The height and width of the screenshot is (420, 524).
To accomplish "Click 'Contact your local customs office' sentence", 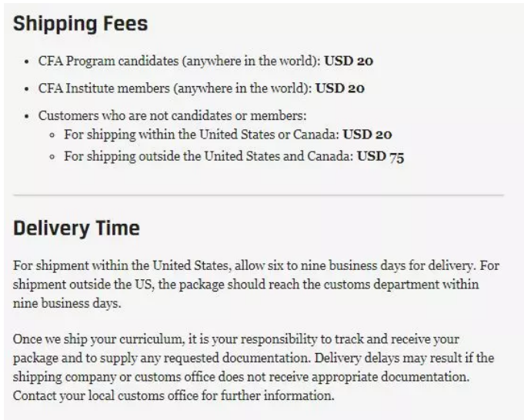I will click(x=173, y=397).
